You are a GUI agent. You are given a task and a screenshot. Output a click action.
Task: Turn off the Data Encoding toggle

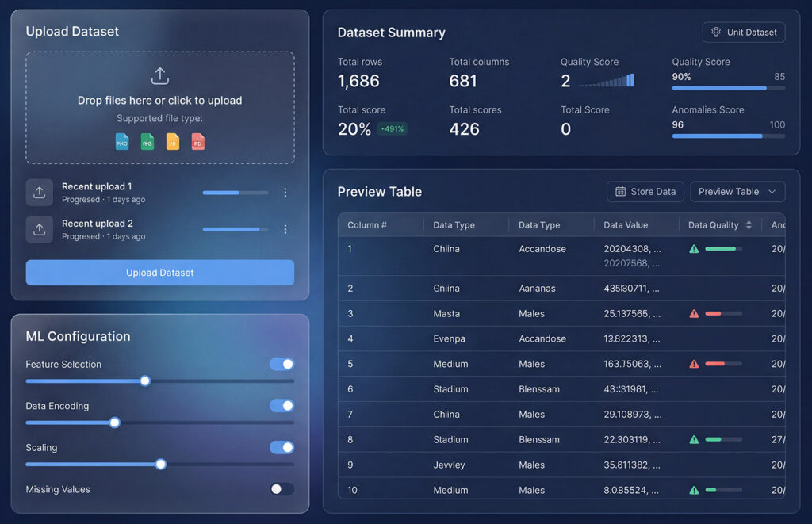(282, 406)
